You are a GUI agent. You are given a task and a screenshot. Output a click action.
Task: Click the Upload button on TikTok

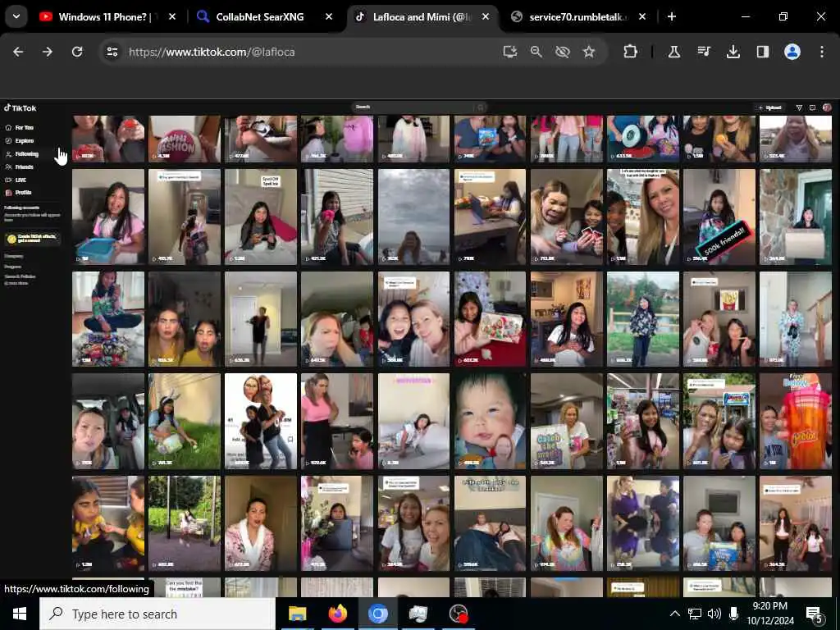[x=769, y=107]
